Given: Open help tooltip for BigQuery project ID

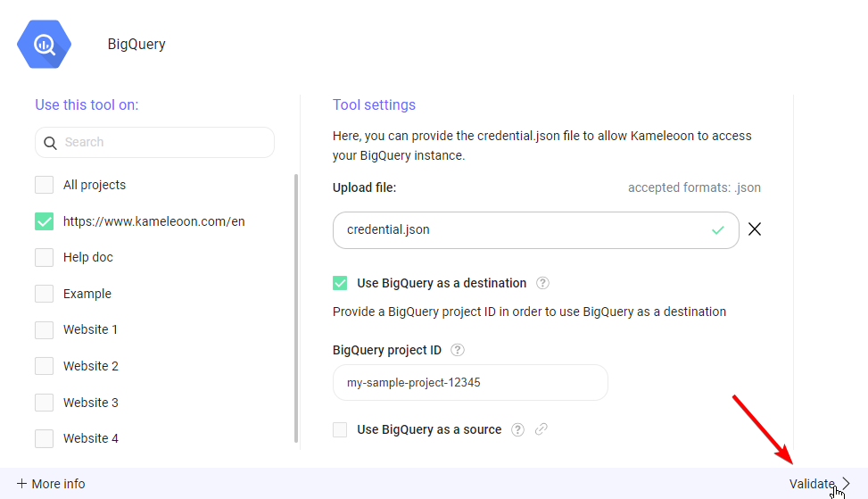Looking at the screenshot, I should (x=458, y=350).
